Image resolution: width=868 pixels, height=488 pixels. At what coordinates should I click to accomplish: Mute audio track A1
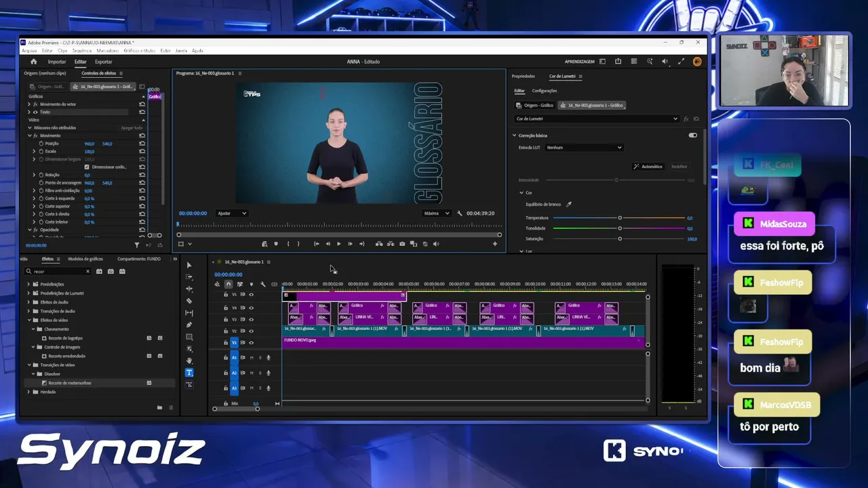click(x=252, y=358)
